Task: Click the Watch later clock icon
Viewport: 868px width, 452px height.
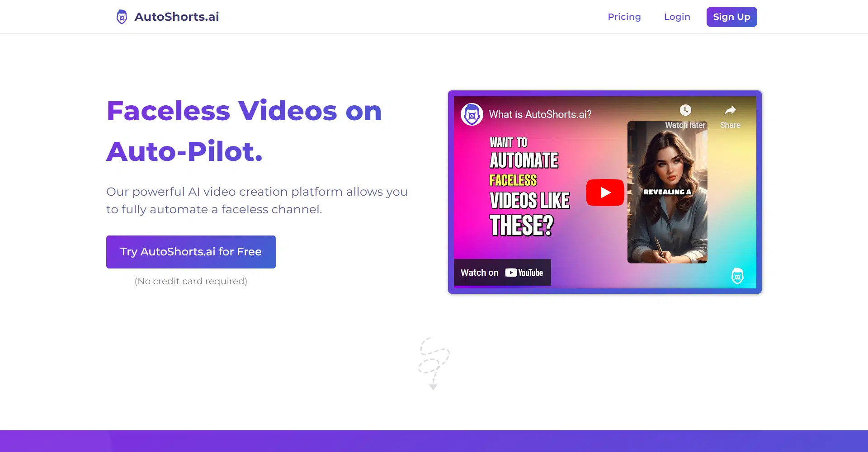Action: pyautogui.click(x=685, y=110)
